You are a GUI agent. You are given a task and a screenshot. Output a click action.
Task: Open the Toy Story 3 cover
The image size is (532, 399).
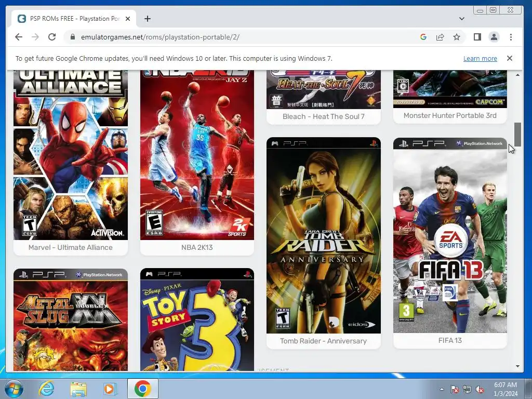pyautogui.click(x=197, y=320)
